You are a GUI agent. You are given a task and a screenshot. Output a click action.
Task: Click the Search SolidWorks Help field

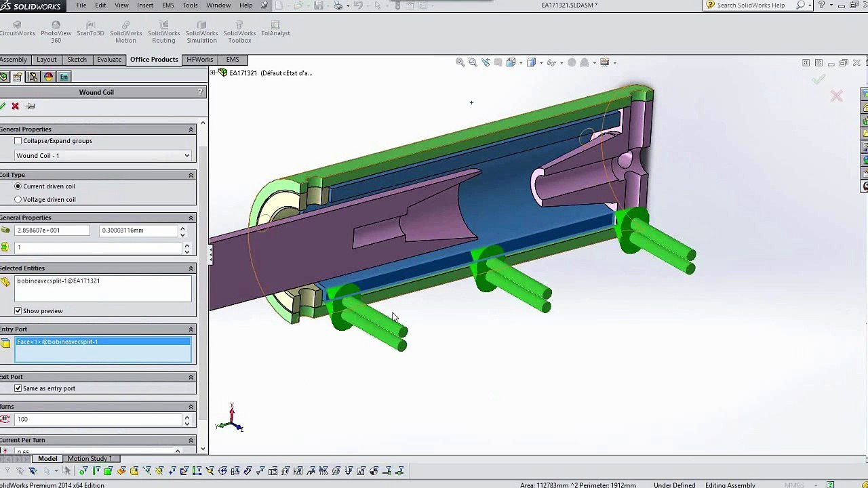click(751, 5)
